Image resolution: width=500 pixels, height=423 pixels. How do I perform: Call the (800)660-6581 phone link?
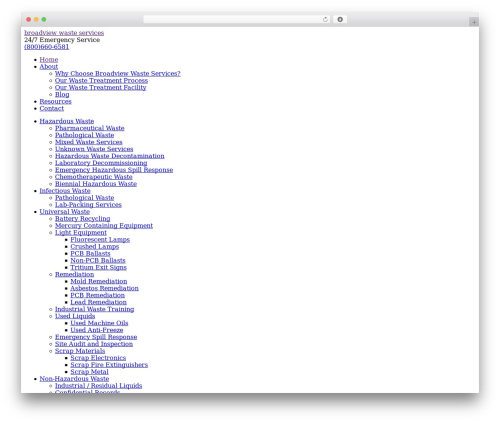click(47, 47)
